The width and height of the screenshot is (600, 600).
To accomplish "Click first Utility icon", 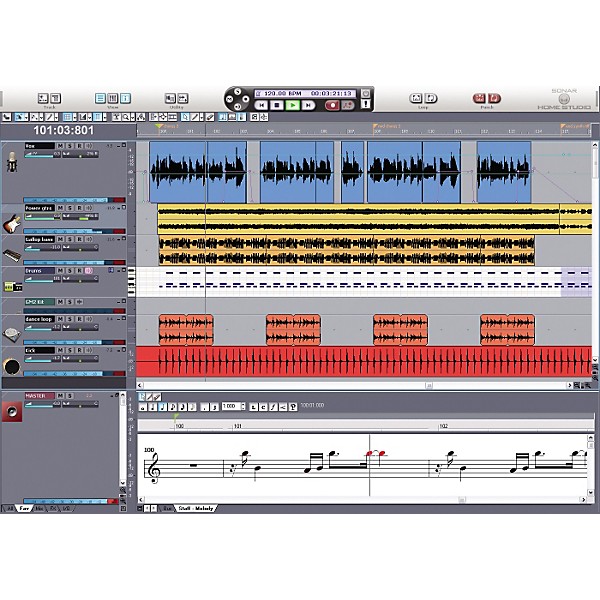I will tap(170, 98).
